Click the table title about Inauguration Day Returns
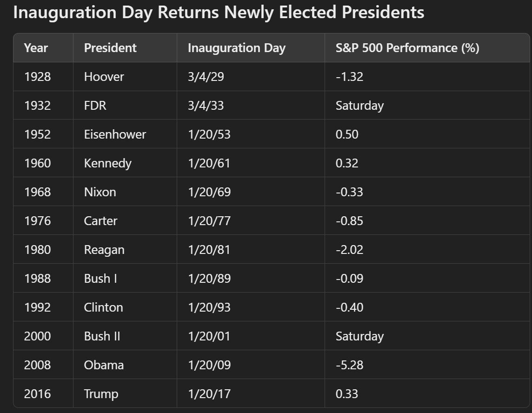The image size is (532, 413). [219, 13]
